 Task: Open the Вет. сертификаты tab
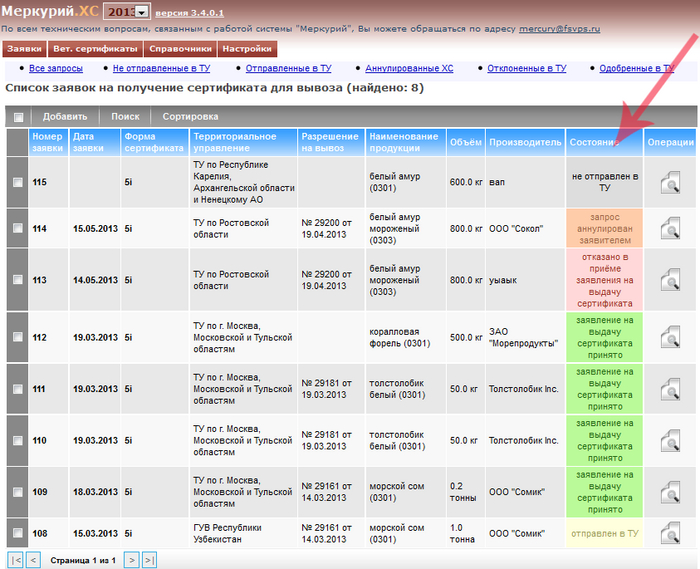click(x=95, y=48)
